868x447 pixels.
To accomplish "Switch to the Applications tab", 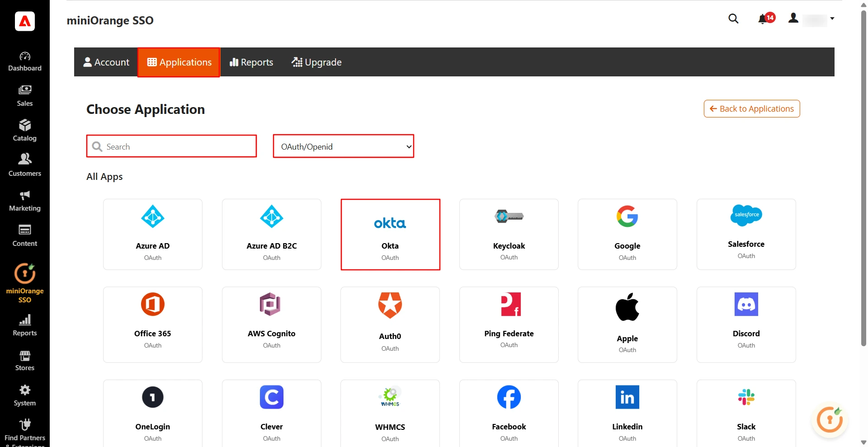I will (x=179, y=62).
